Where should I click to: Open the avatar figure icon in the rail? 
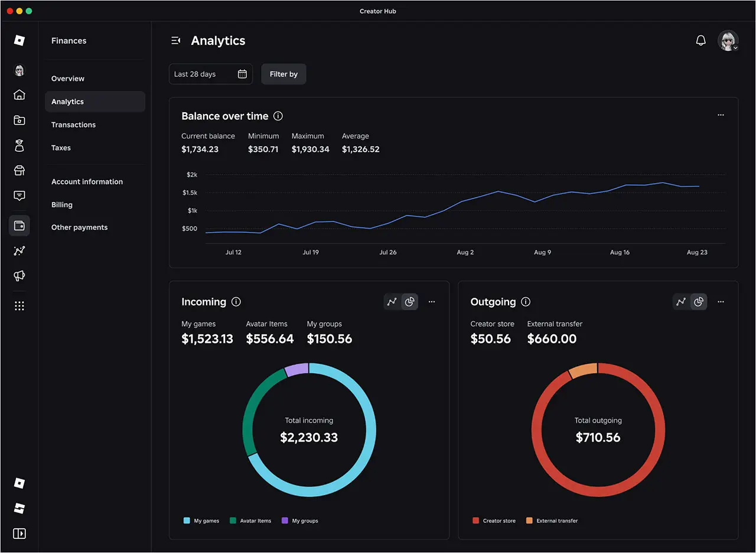[19, 145]
